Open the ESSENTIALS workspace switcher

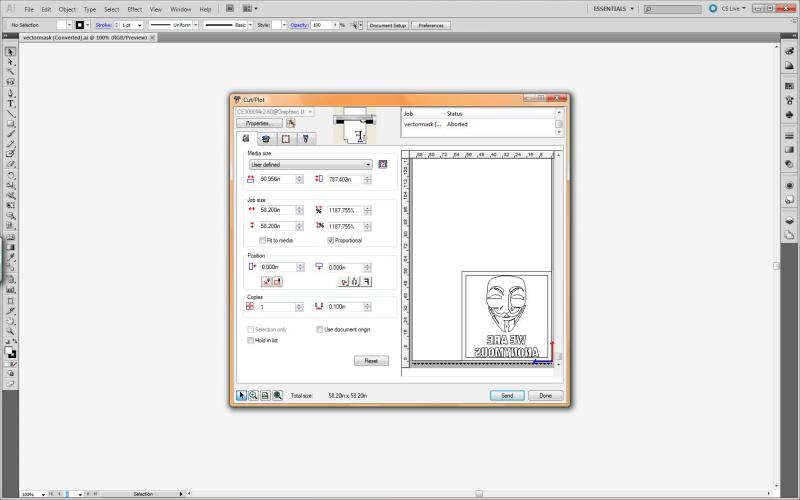[613, 9]
